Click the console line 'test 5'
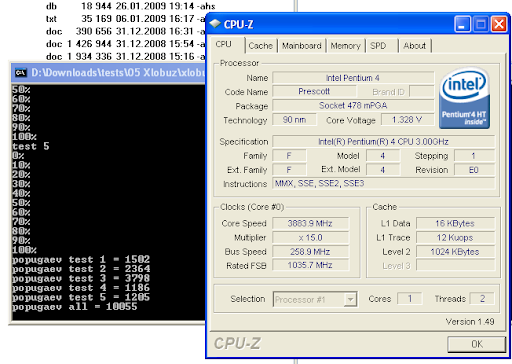This screenshot has width=512, height=364. [x=31, y=146]
